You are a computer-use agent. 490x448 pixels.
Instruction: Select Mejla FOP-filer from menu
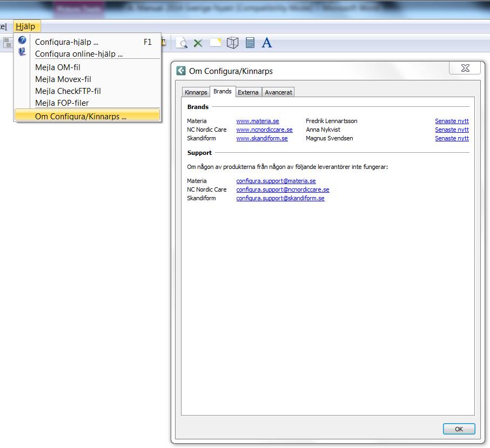click(x=88, y=103)
